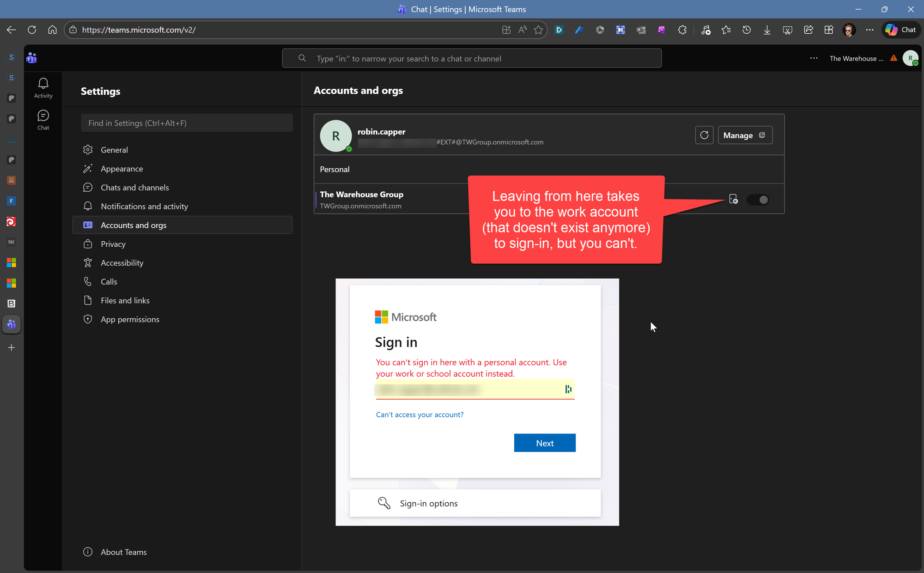The image size is (924, 573).
Task: Click the orange warning icon near org name
Action: 894,58
